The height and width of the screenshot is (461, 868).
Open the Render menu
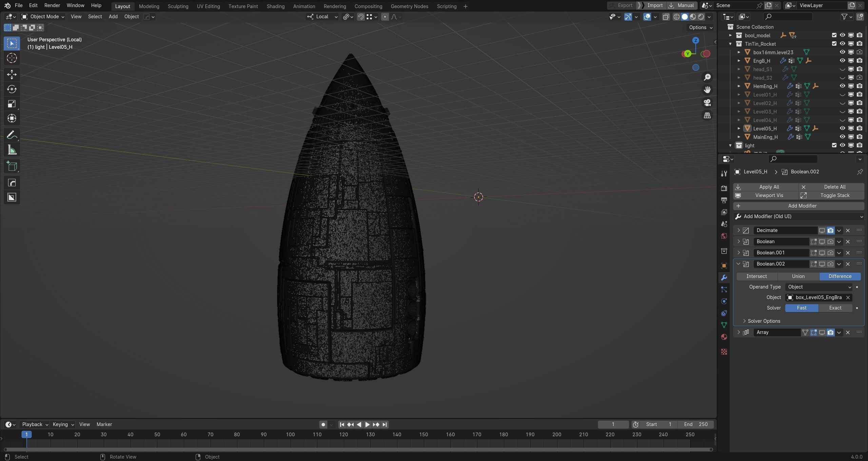52,5
